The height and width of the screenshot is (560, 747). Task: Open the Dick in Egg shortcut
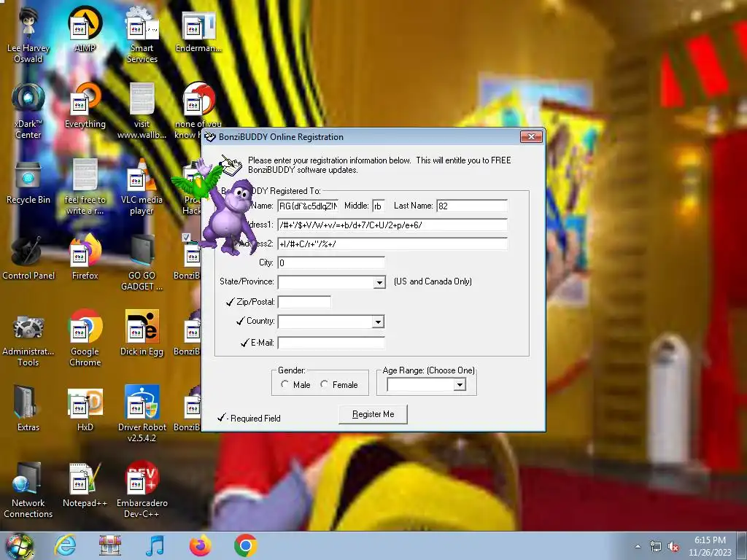click(142, 333)
